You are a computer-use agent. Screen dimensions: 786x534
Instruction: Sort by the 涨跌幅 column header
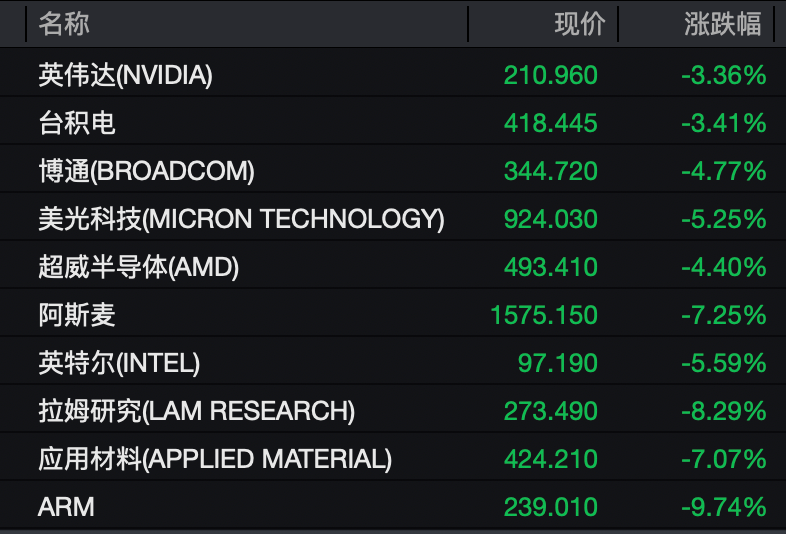click(x=723, y=24)
